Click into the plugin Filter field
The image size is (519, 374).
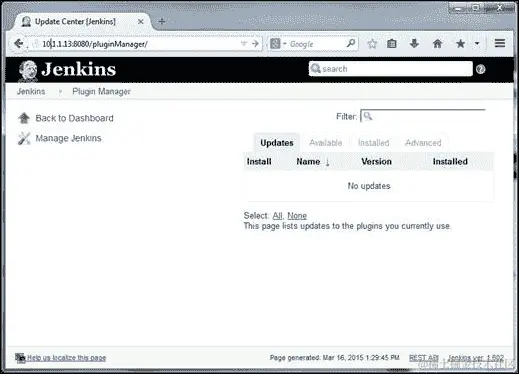[423, 116]
